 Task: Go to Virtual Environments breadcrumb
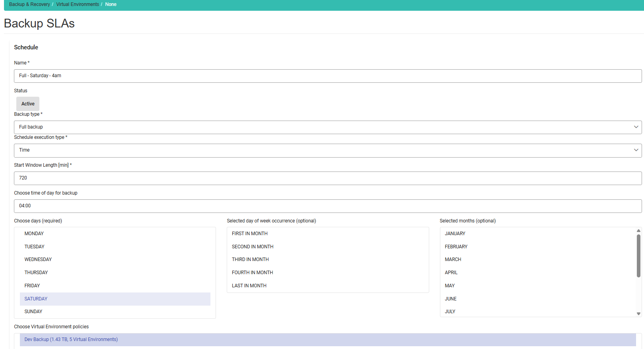click(x=78, y=4)
